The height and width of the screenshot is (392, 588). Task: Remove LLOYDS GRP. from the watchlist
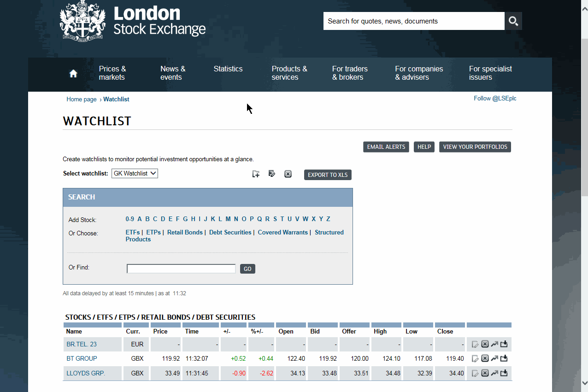[x=485, y=373]
